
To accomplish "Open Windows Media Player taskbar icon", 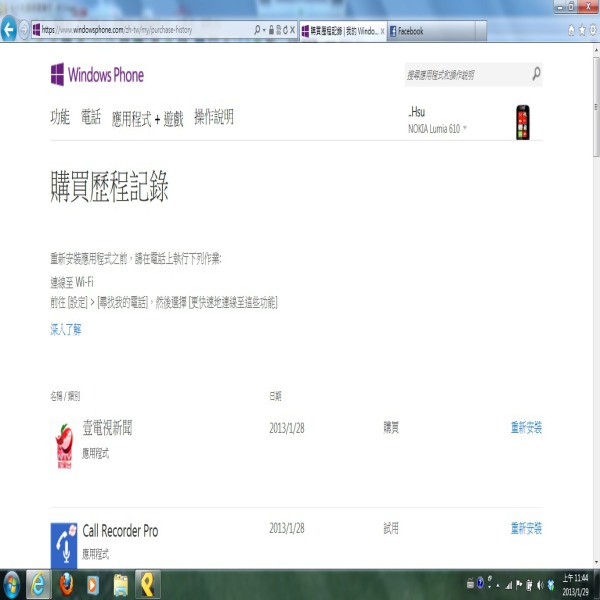I will pyautogui.click(x=93, y=585).
